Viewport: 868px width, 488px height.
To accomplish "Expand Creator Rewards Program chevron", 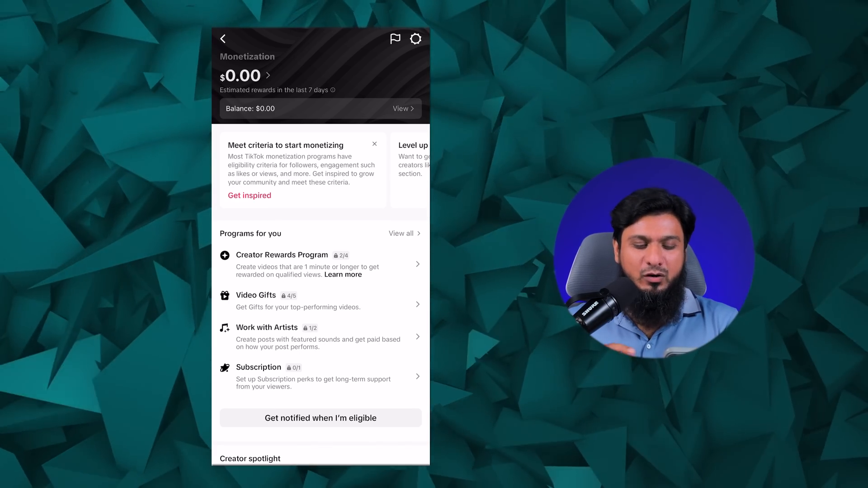I will (417, 264).
